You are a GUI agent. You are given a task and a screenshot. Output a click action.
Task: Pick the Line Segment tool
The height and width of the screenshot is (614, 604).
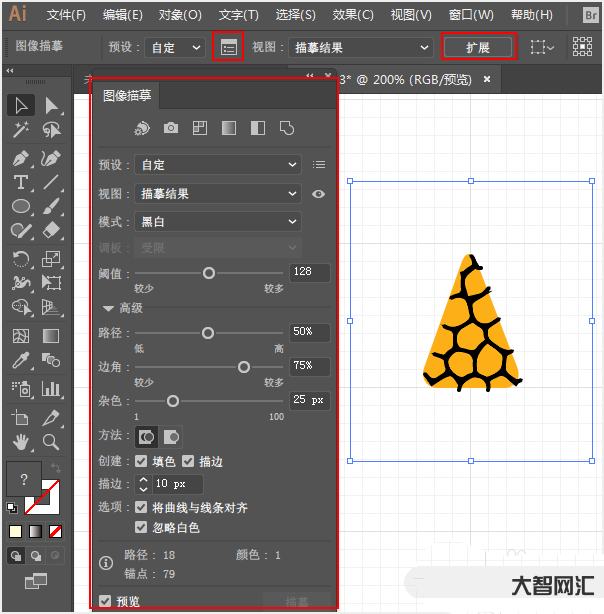[51, 182]
